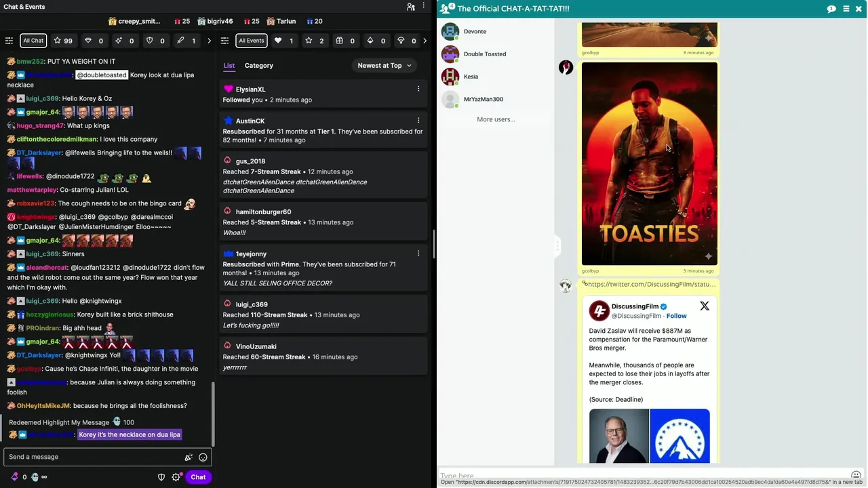Toggle the diamond bits chat filter
Viewport: 868px width, 488px height.
pyautogui.click(x=94, y=41)
